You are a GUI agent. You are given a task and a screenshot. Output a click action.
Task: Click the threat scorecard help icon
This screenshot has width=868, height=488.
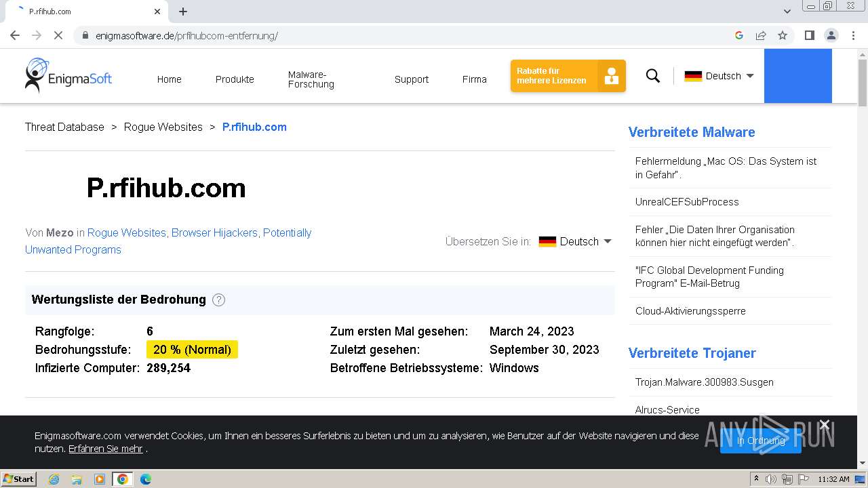coord(218,300)
